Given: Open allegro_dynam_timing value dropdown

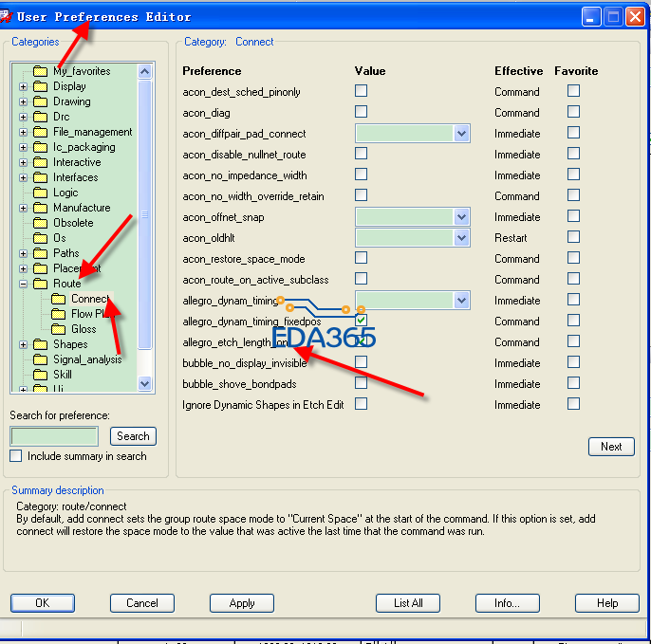Looking at the screenshot, I should (461, 301).
